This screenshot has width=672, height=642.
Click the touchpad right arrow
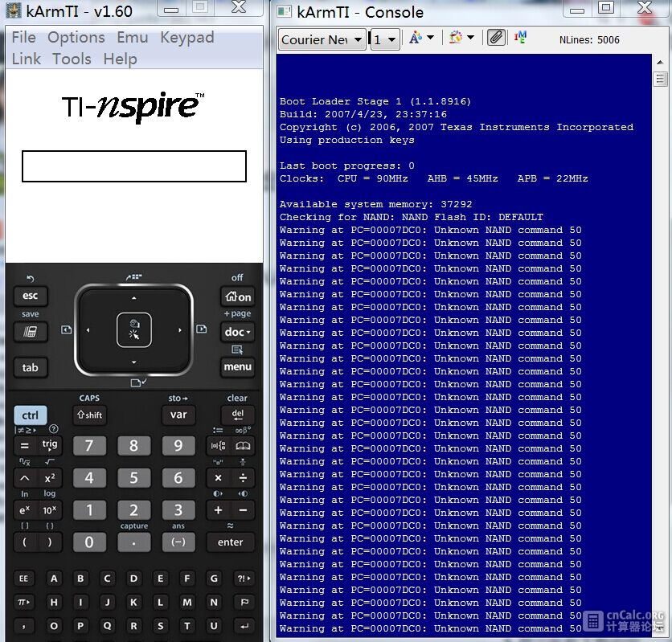[180, 330]
